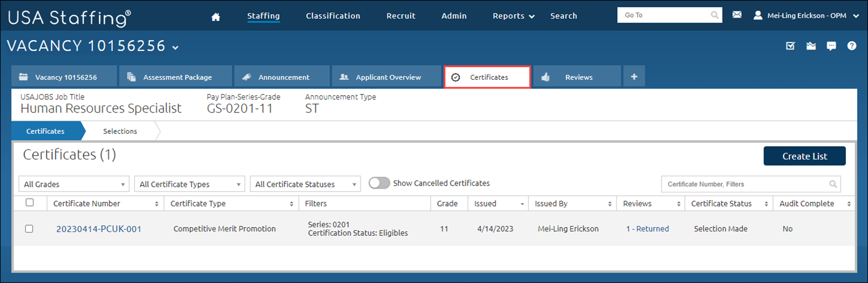Switch to the Vacancy 10156256 tab
This screenshot has width=868, height=283.
tap(64, 77)
